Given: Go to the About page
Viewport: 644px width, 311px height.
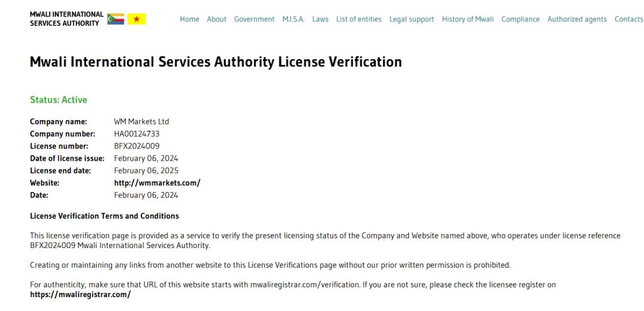Looking at the screenshot, I should pos(216,19).
